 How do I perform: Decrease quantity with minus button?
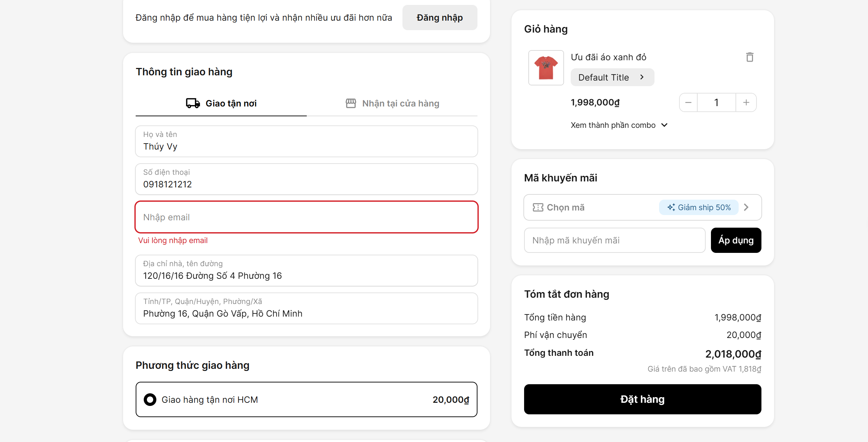[688, 103]
